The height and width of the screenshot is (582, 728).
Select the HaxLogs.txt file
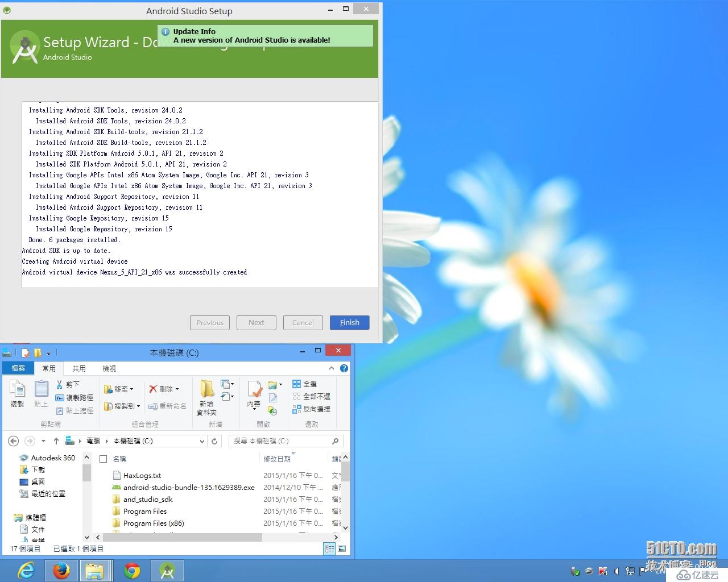tap(142, 476)
